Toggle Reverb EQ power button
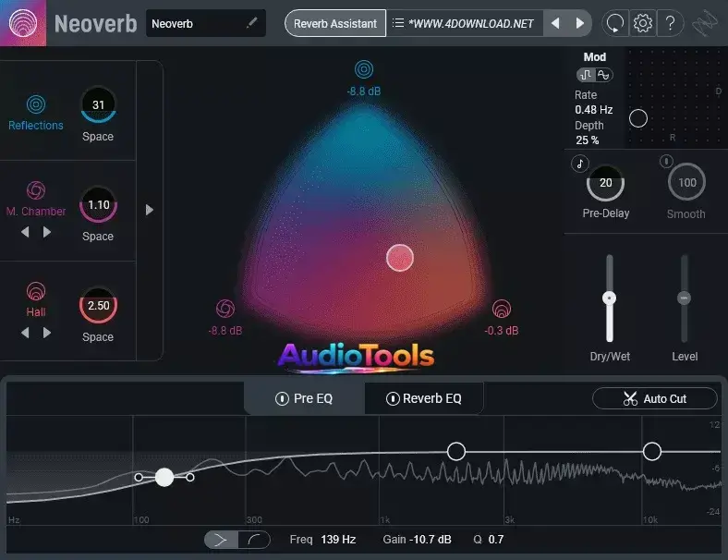 [x=393, y=398]
